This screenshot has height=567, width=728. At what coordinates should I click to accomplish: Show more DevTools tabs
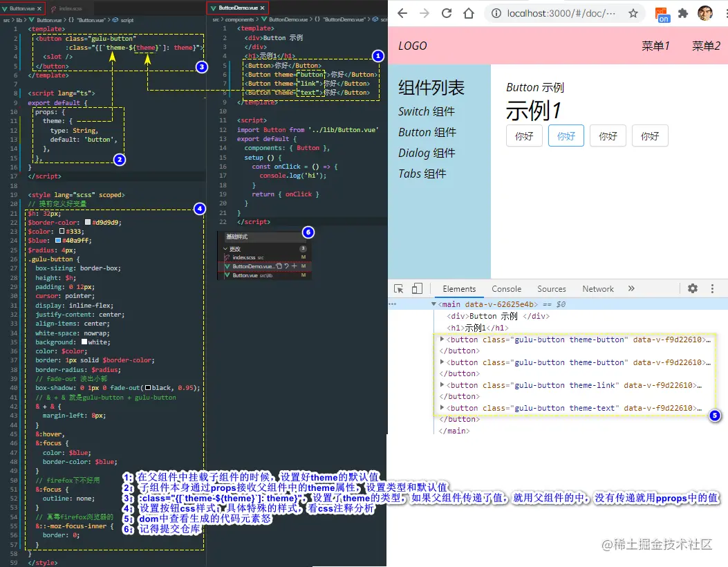pos(631,288)
